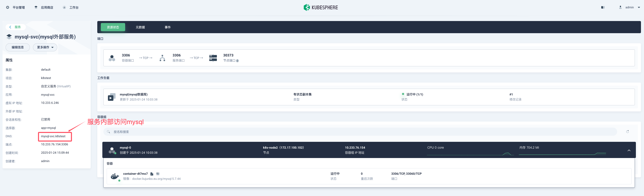Open container-dt7mo7 details
644x196 pixels.
tap(135, 174)
